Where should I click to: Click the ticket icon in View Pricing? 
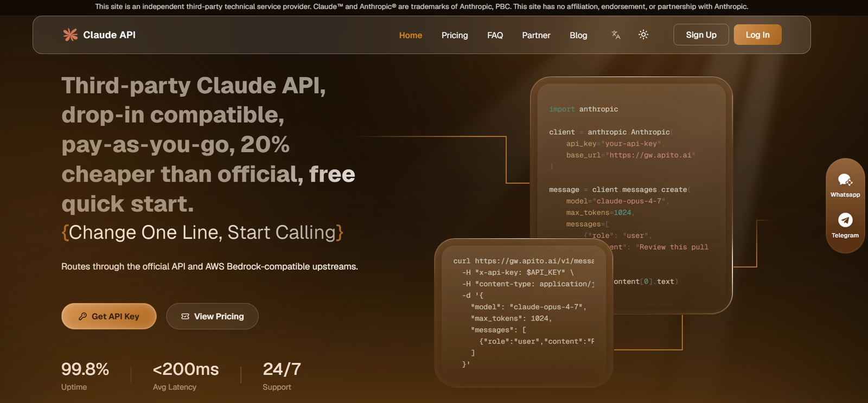pyautogui.click(x=185, y=316)
